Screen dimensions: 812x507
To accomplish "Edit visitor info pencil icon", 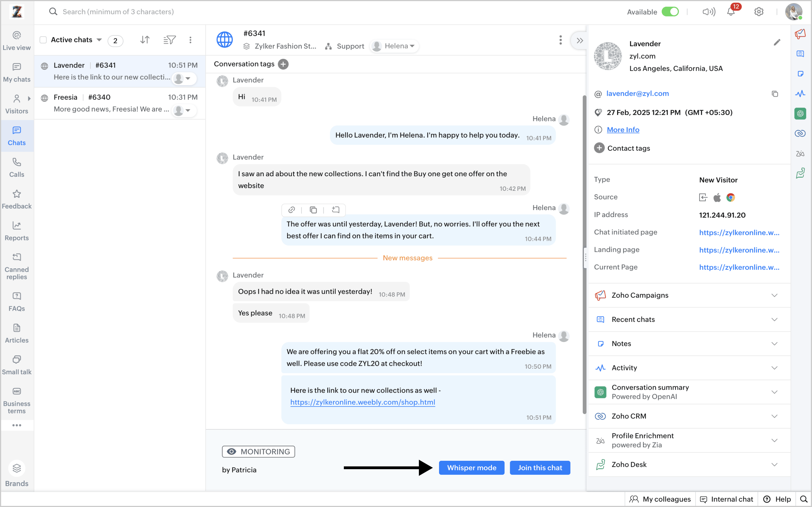I will tap(777, 43).
